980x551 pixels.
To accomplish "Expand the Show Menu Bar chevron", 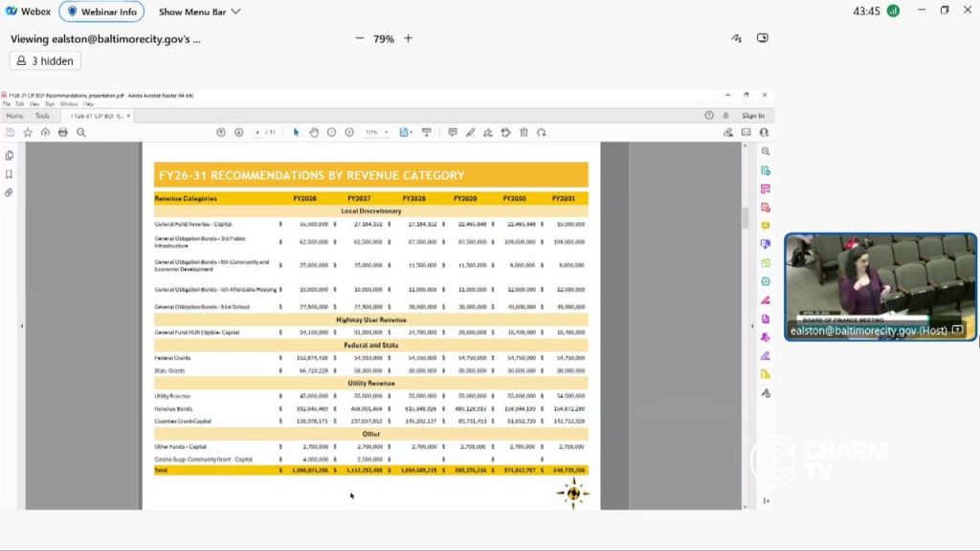I will click(x=235, y=11).
